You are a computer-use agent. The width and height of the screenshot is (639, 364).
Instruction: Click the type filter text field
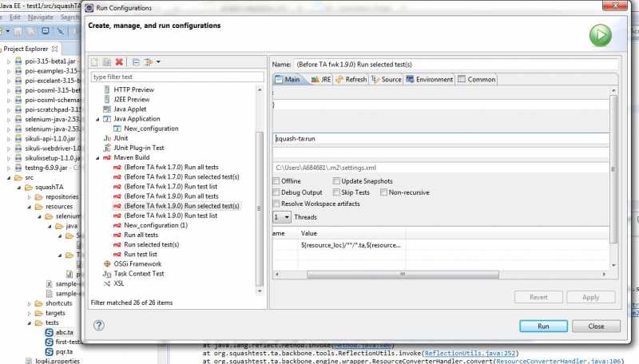(177, 77)
